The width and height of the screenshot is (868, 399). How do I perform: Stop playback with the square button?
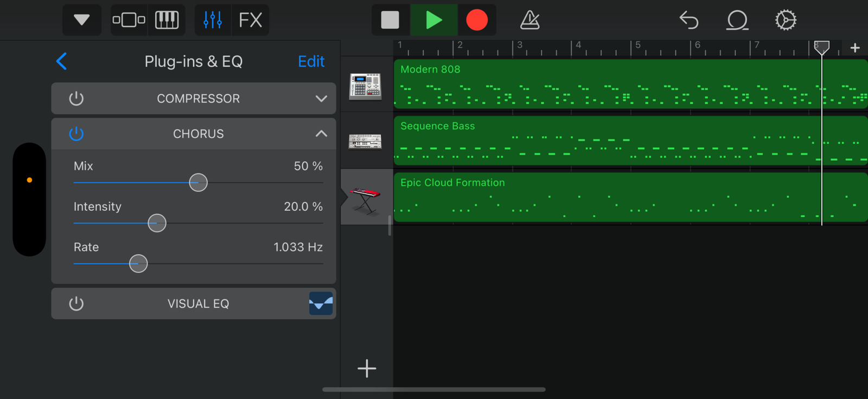pyautogui.click(x=390, y=20)
